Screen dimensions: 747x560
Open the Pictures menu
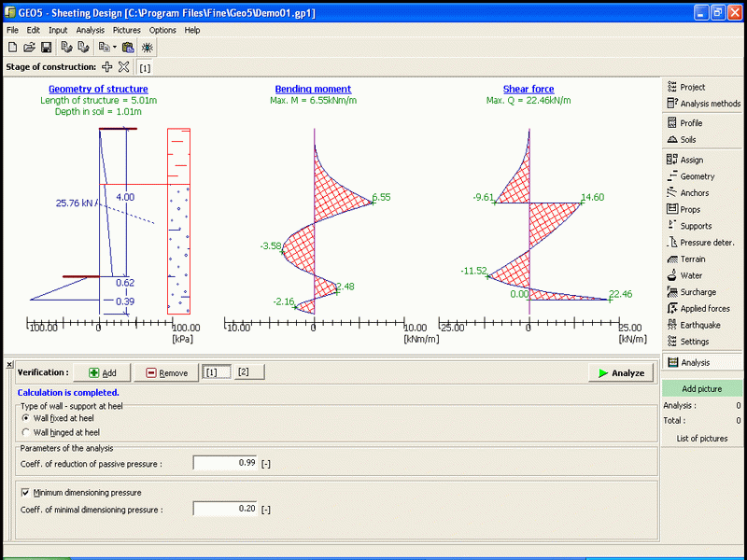tap(127, 30)
